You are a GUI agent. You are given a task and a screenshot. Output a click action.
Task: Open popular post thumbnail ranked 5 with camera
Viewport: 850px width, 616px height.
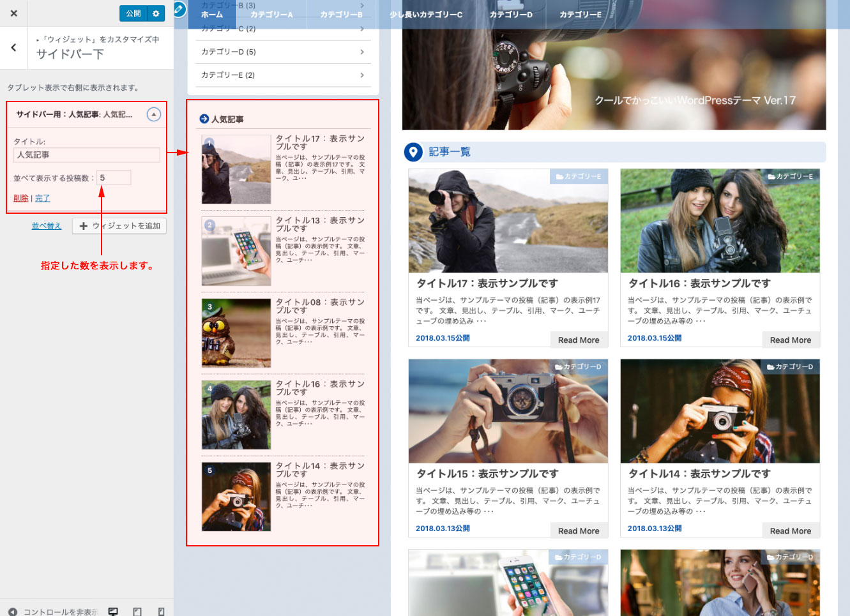point(236,497)
